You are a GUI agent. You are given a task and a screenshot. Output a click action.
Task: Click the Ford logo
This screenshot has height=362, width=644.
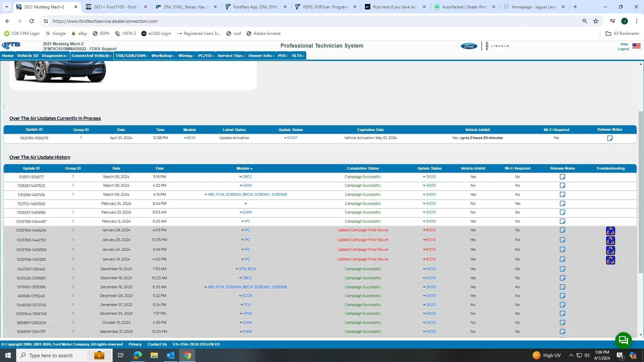pyautogui.click(x=469, y=46)
